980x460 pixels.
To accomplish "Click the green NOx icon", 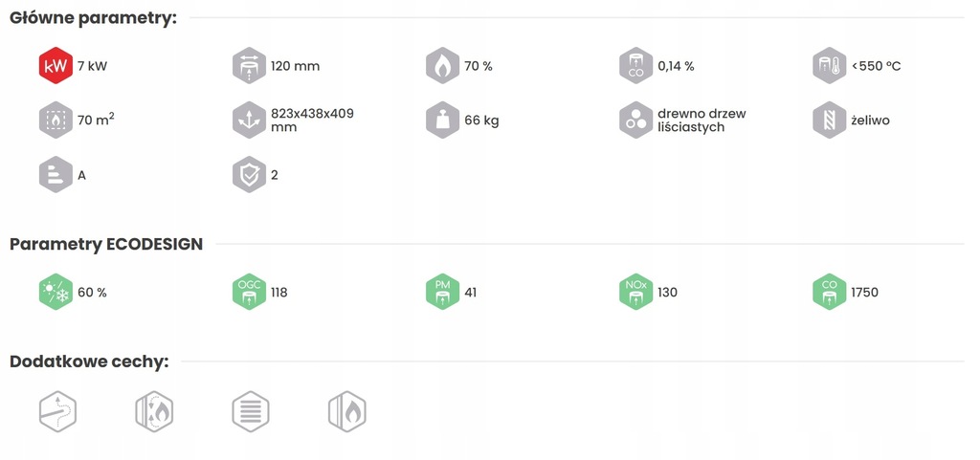I will pos(636,292).
